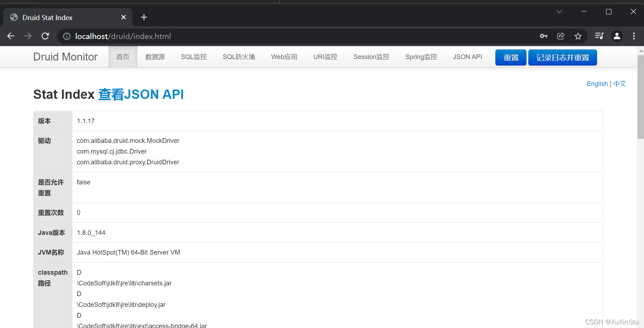Click com.alibaba.druid.mock.MockDriver text
The height and width of the screenshot is (328, 644).
coord(128,141)
